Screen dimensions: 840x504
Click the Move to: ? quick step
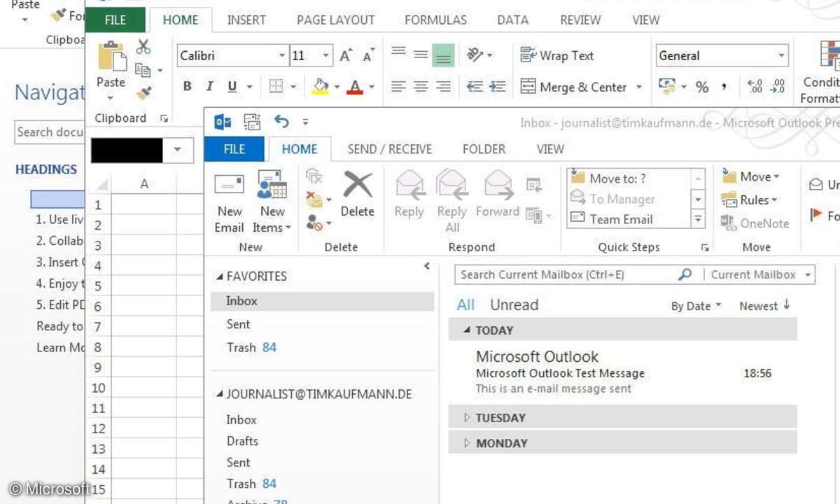pyautogui.click(x=630, y=178)
